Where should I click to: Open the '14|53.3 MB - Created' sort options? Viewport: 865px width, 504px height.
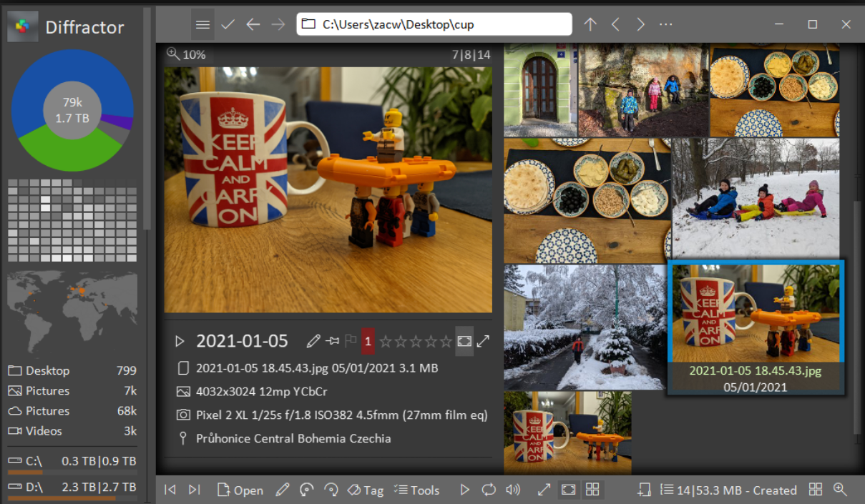(730, 490)
